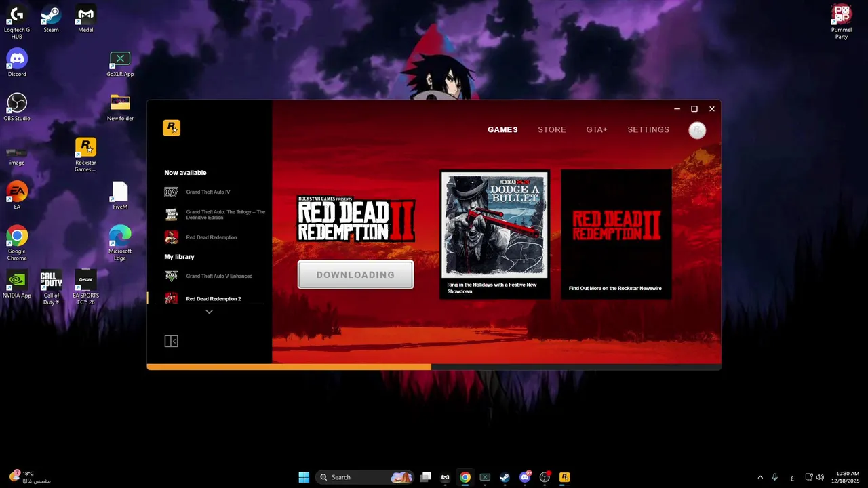The height and width of the screenshot is (488, 868).
Task: Open the Microsoft Edge desktop shortcut
Action: tap(120, 244)
